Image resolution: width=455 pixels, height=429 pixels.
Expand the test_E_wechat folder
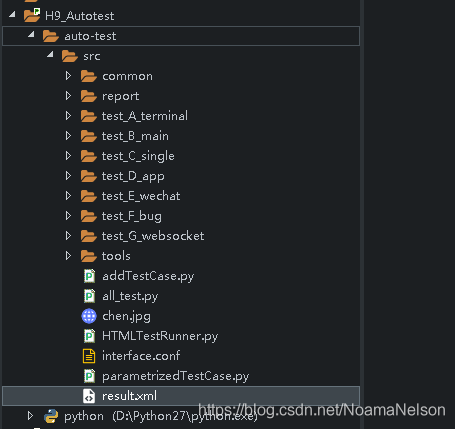tap(68, 196)
